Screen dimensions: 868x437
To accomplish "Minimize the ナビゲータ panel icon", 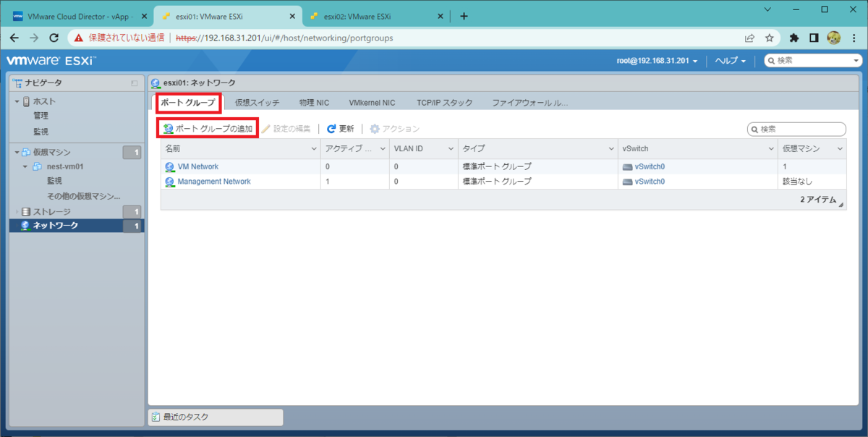I will coord(135,83).
